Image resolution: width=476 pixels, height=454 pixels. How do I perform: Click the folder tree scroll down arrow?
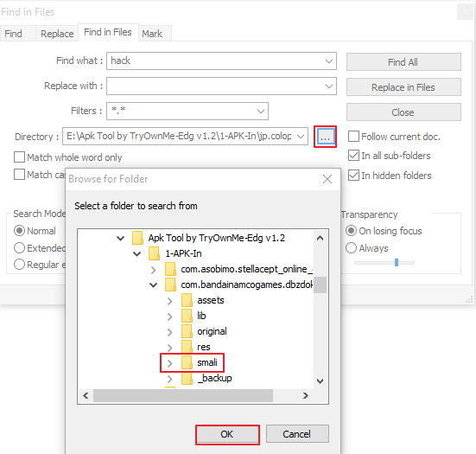(320, 380)
